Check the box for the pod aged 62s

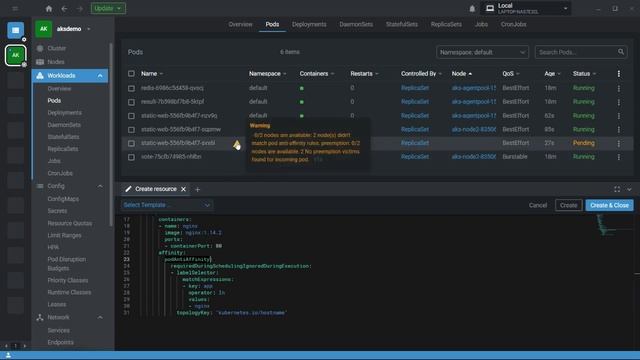point(131,116)
